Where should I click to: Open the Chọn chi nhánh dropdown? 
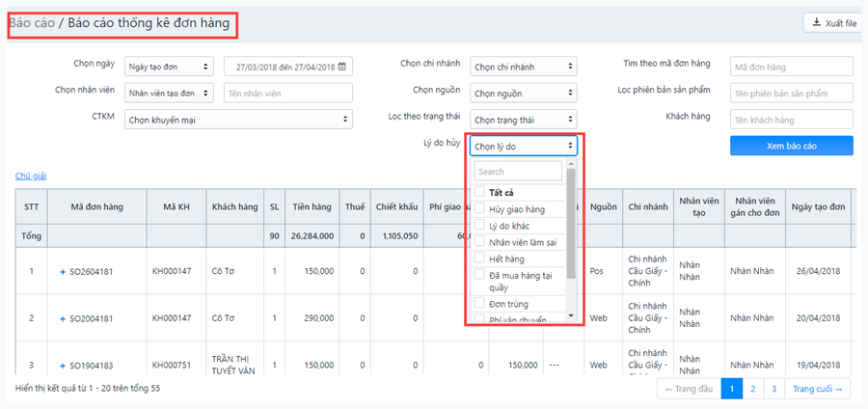coord(524,67)
